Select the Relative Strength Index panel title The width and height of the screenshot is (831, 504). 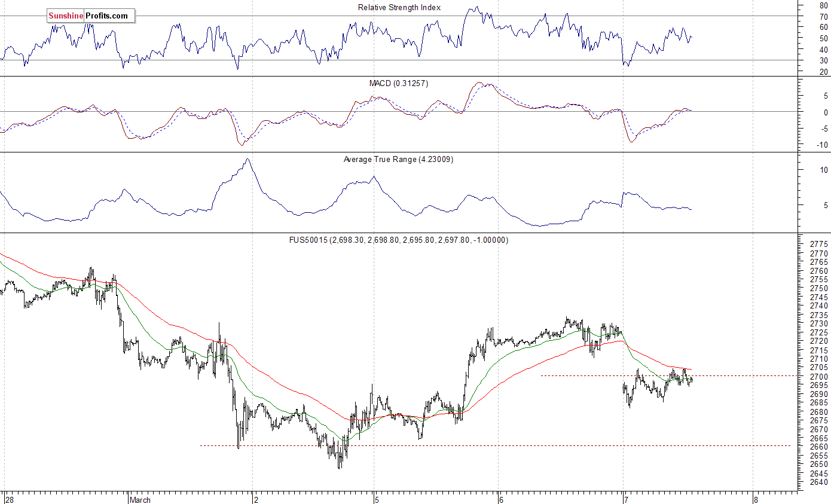pyautogui.click(x=399, y=7)
